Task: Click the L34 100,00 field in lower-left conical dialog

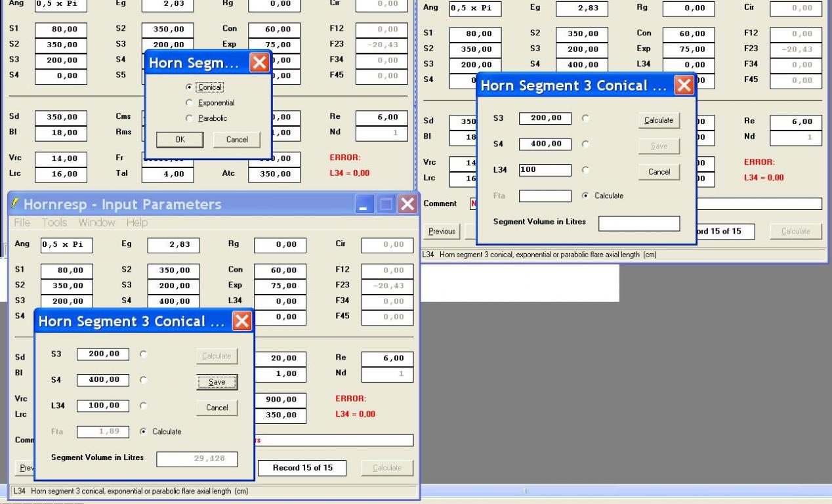Action: coord(103,406)
